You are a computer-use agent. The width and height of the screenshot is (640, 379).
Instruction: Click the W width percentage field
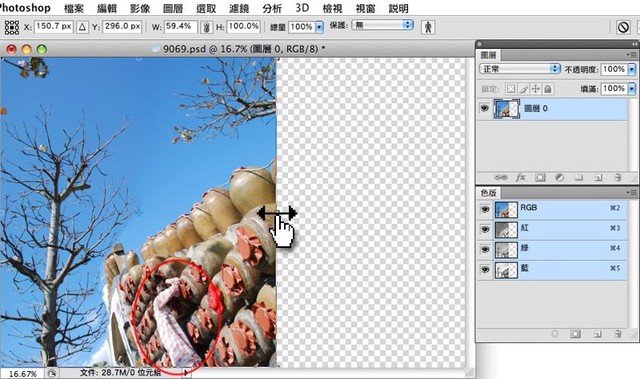[x=180, y=27]
